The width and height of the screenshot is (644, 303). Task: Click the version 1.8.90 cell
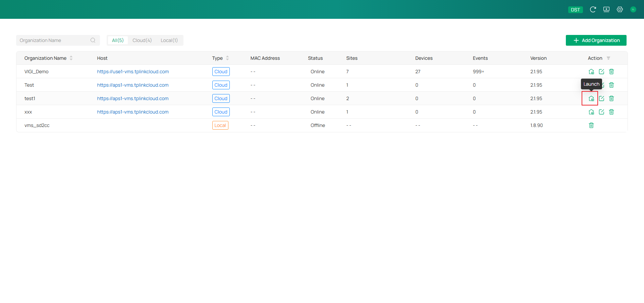click(537, 125)
